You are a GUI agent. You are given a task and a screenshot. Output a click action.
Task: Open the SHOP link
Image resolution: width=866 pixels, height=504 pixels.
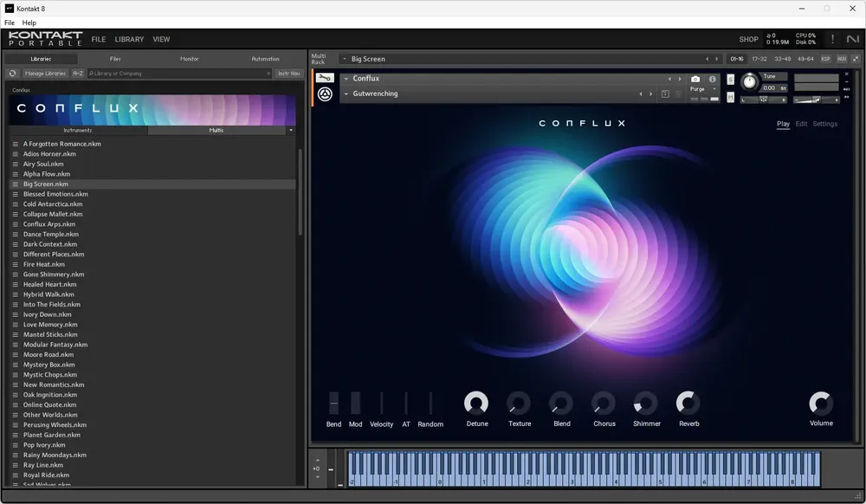(x=748, y=39)
